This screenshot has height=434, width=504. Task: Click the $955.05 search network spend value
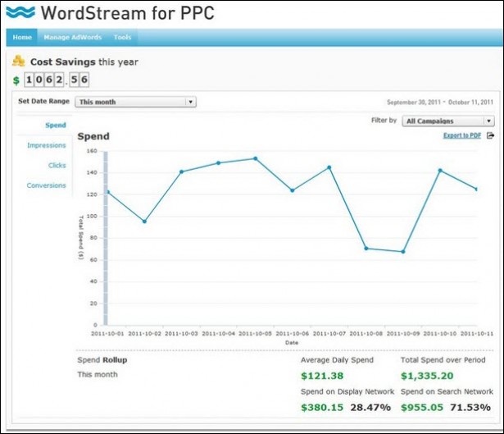pyautogui.click(x=422, y=407)
